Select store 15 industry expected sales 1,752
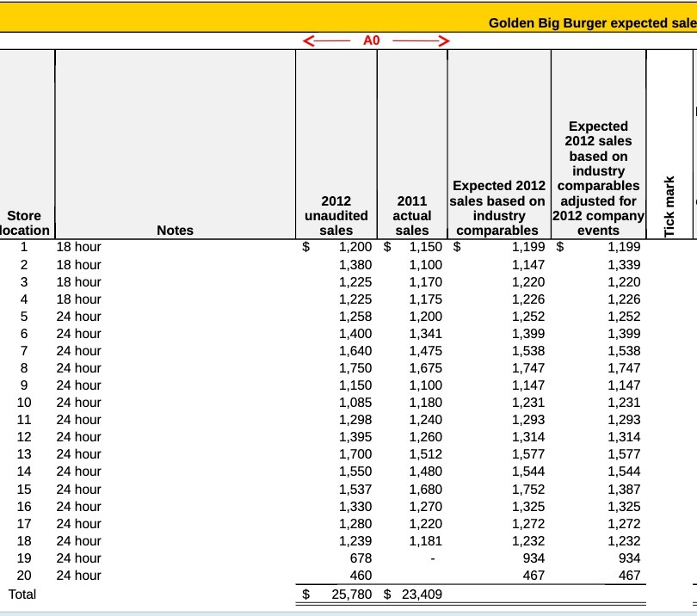The width and height of the screenshot is (697, 616). (x=528, y=489)
